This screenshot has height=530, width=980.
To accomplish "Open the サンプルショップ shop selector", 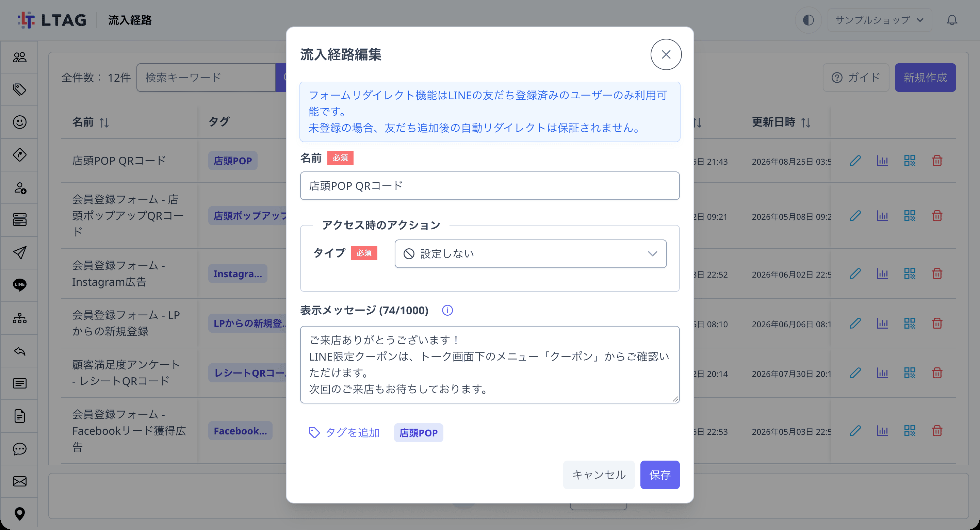I will (879, 20).
